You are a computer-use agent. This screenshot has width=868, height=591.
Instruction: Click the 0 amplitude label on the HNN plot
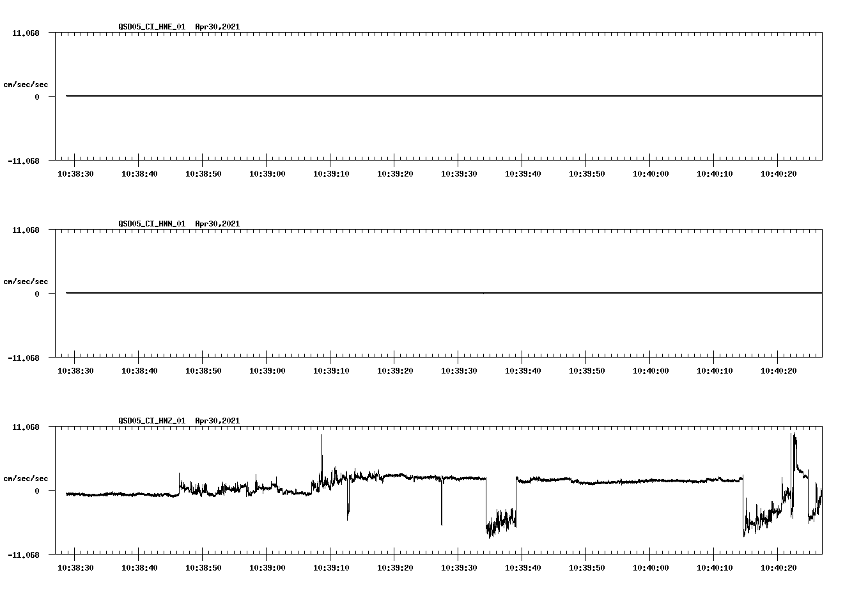pyautogui.click(x=36, y=292)
